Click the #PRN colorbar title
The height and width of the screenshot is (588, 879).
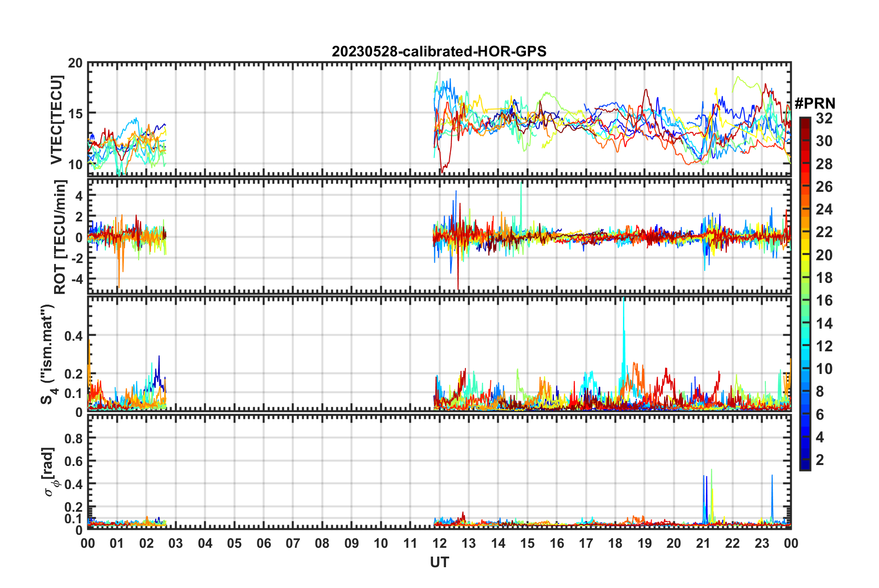pos(815,103)
